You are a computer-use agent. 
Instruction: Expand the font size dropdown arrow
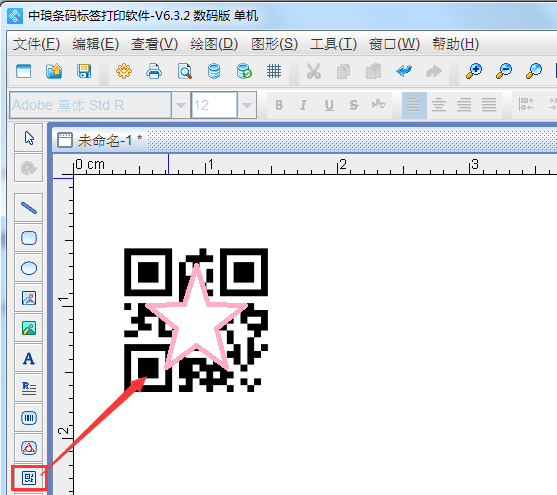point(247,105)
